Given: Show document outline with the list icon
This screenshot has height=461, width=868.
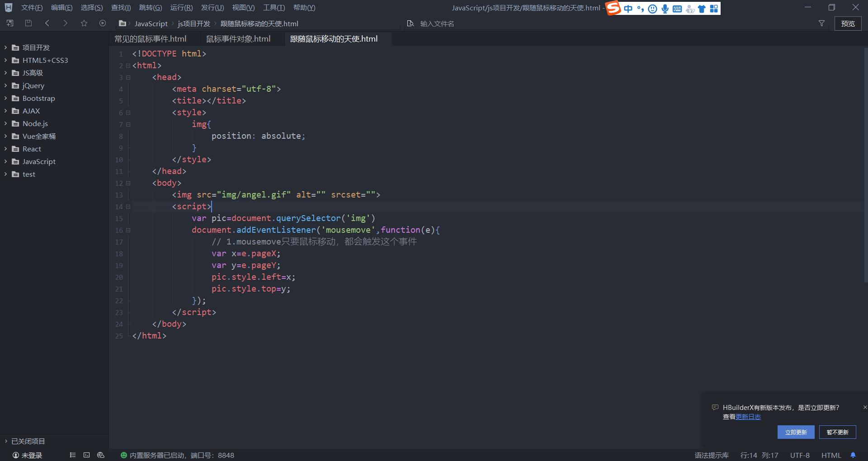Looking at the screenshot, I should coord(73,455).
